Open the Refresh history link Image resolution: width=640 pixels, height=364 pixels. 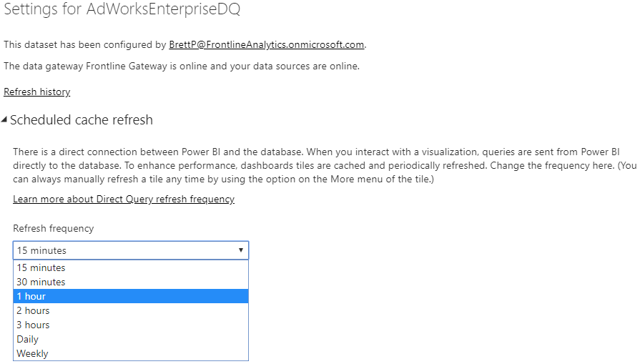pyautogui.click(x=37, y=92)
